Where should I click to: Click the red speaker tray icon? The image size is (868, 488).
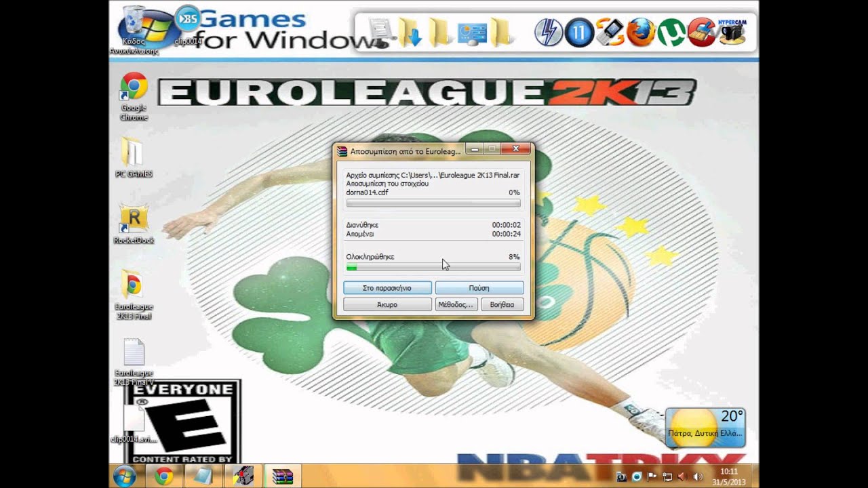682,477
